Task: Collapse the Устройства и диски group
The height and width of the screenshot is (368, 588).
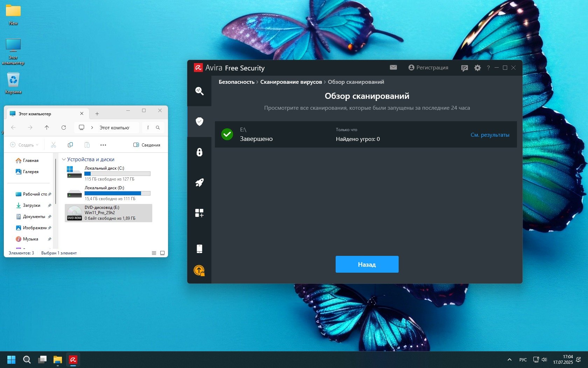Action: click(x=64, y=159)
